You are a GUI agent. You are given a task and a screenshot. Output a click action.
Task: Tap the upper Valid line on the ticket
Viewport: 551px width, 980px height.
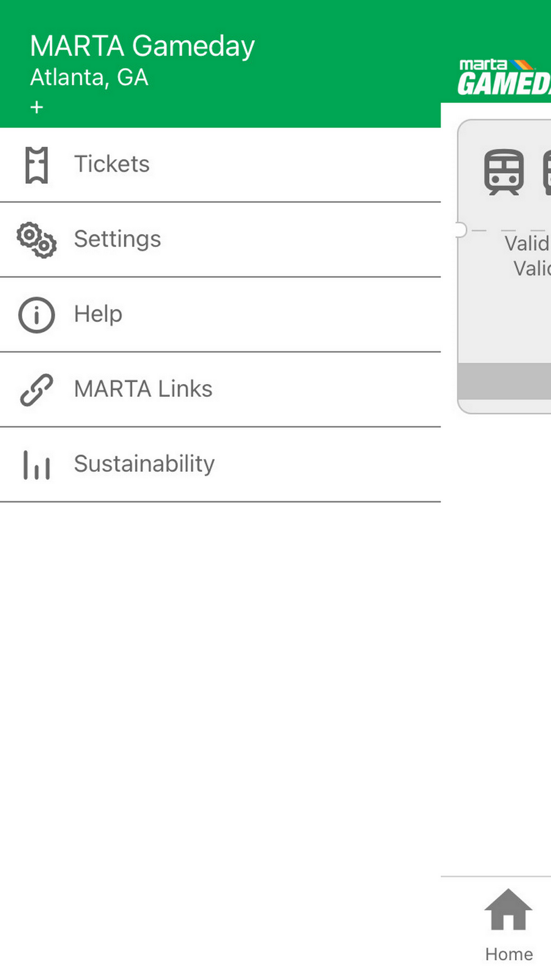tap(527, 243)
